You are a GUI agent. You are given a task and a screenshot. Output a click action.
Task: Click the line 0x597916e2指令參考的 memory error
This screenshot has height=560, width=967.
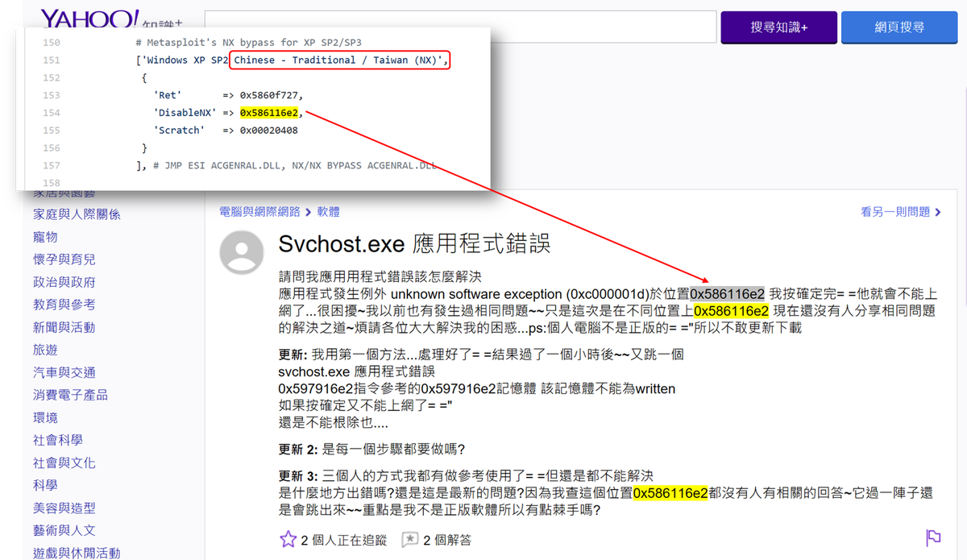coord(476,389)
